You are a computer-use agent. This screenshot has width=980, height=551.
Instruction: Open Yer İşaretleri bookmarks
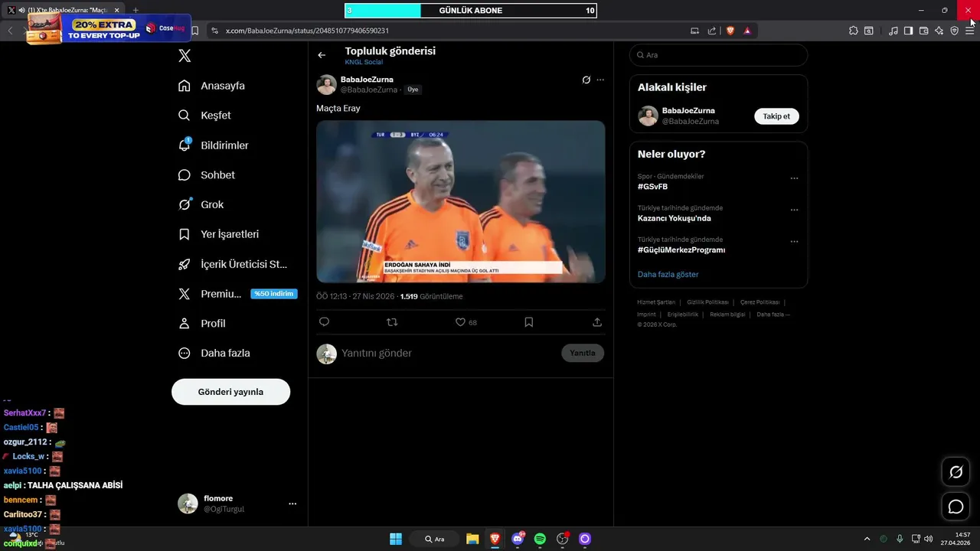point(219,234)
